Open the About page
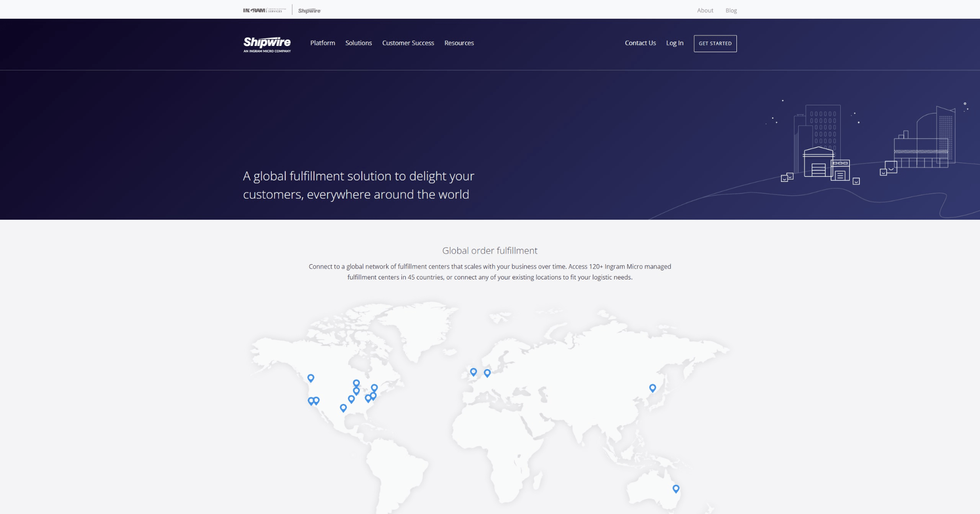Screen dimensions: 980x514 coord(705,11)
